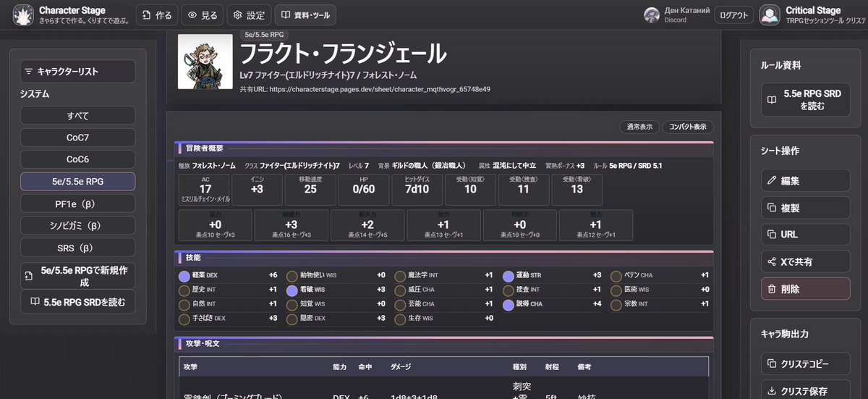
Task: Click the HP 0/60 stat box
Action: tap(363, 189)
